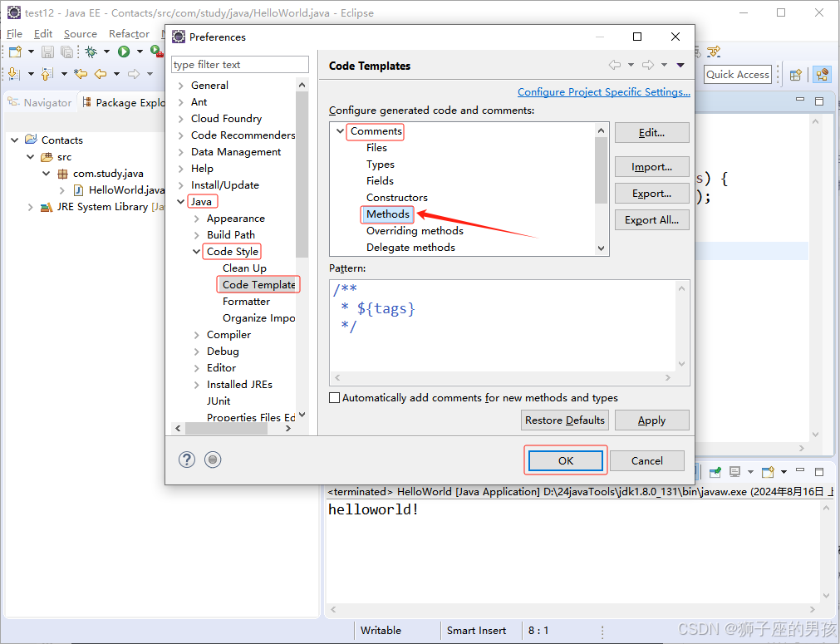Open the Source menu

pos(81,34)
